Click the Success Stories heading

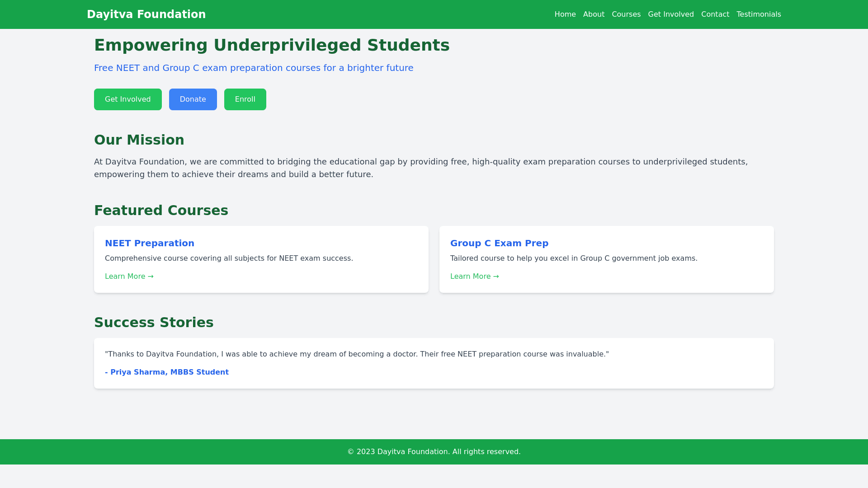point(153,323)
